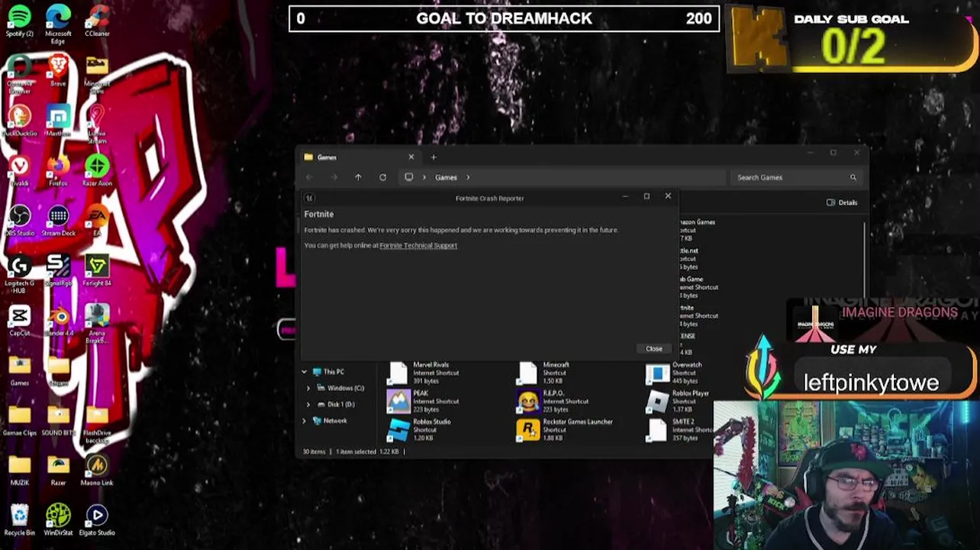This screenshot has height=550, width=980.
Task: Expand the Network tree node
Action: (304, 421)
